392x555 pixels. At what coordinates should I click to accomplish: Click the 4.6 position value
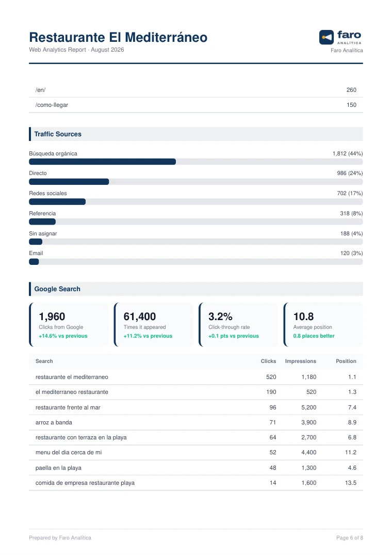pyautogui.click(x=352, y=468)
